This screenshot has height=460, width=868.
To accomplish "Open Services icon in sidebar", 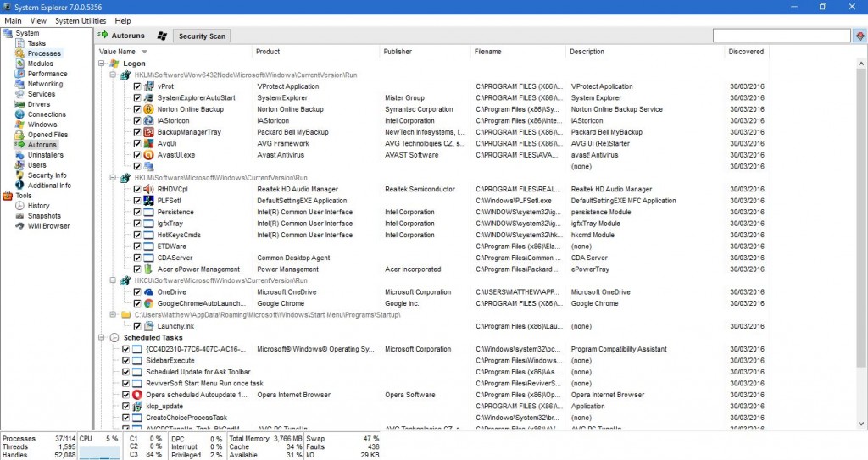I will coord(19,94).
